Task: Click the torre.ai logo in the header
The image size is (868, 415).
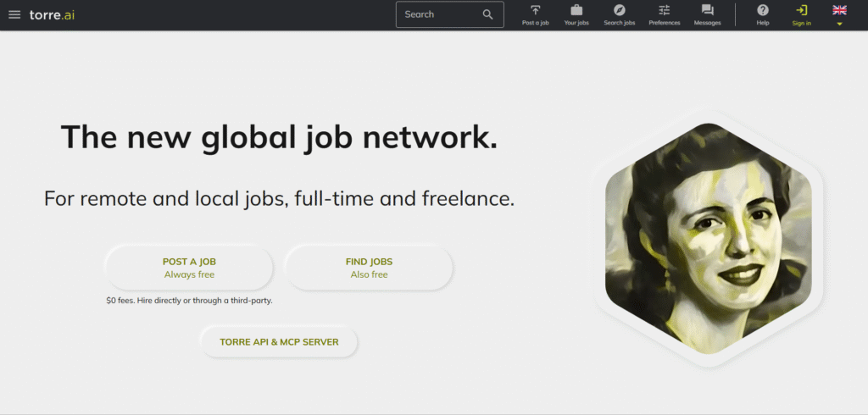Action: [x=52, y=14]
